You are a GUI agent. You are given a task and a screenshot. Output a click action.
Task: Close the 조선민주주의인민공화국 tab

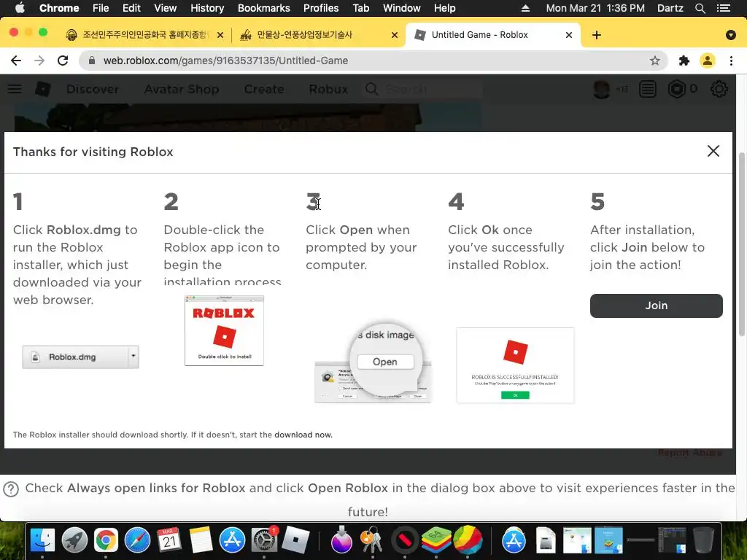pyautogui.click(x=220, y=35)
